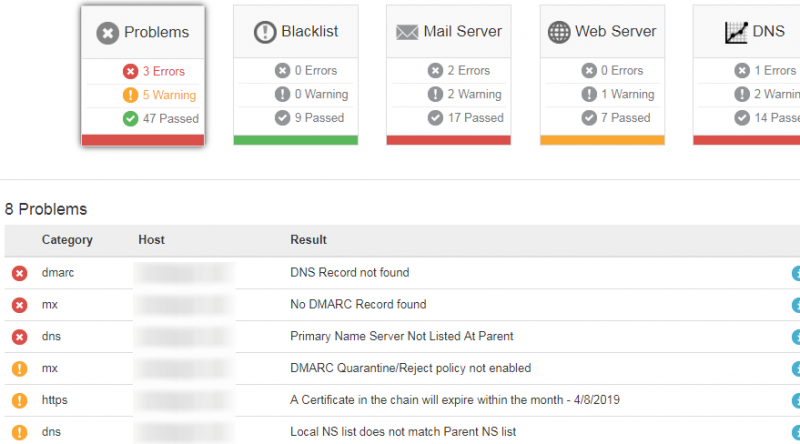The width and height of the screenshot is (800, 444).
Task: Click 'DNS Record not found' result
Action: tap(349, 273)
